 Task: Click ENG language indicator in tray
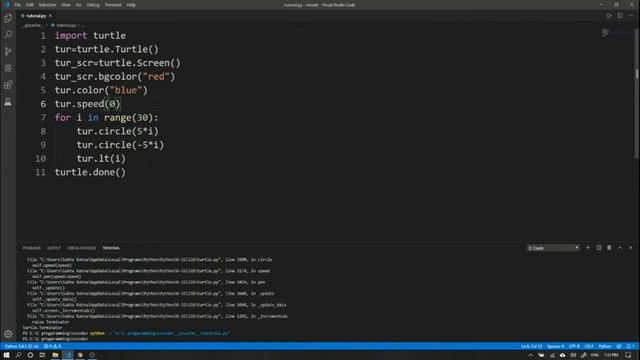[x=595, y=355]
